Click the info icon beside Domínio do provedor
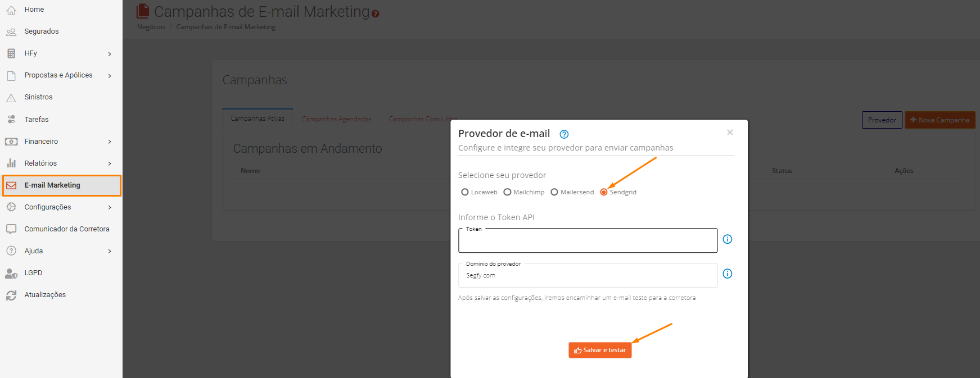980x378 pixels. [x=727, y=274]
